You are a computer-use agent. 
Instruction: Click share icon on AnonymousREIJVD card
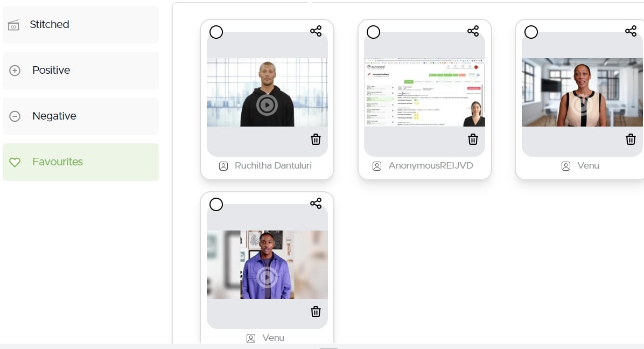point(473,31)
